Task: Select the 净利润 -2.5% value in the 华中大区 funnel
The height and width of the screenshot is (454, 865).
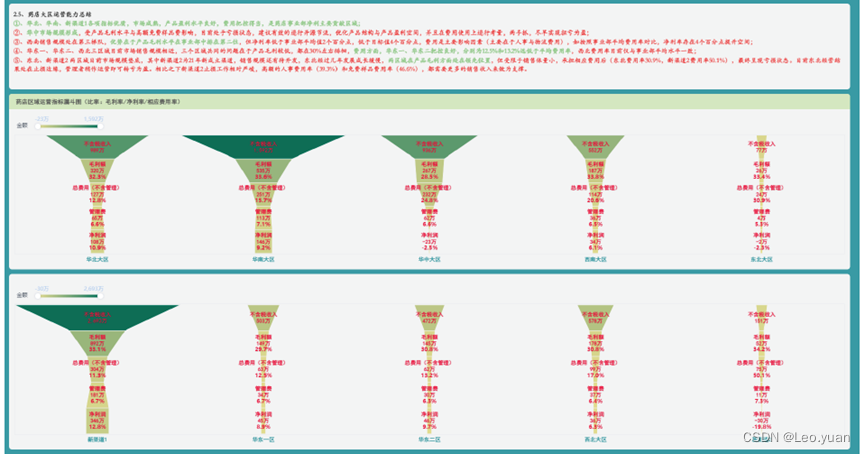Action: 429,248
